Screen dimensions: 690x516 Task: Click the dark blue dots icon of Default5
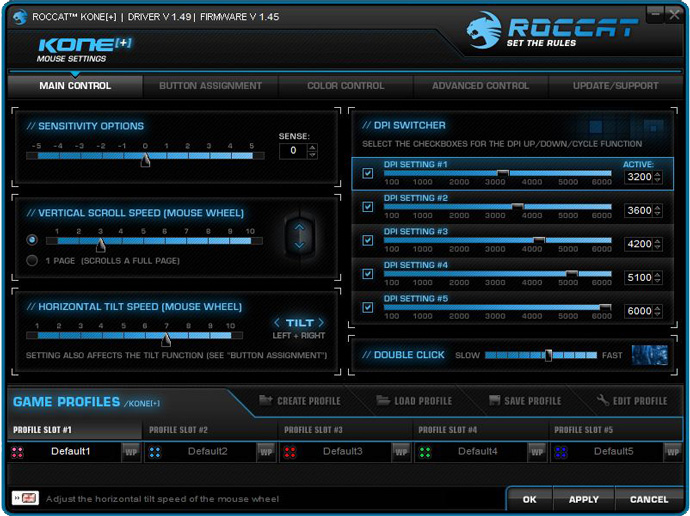(561, 452)
